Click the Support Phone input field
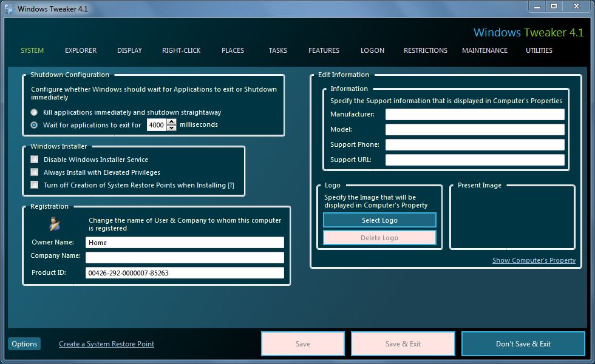The height and width of the screenshot is (364, 595). pos(475,144)
